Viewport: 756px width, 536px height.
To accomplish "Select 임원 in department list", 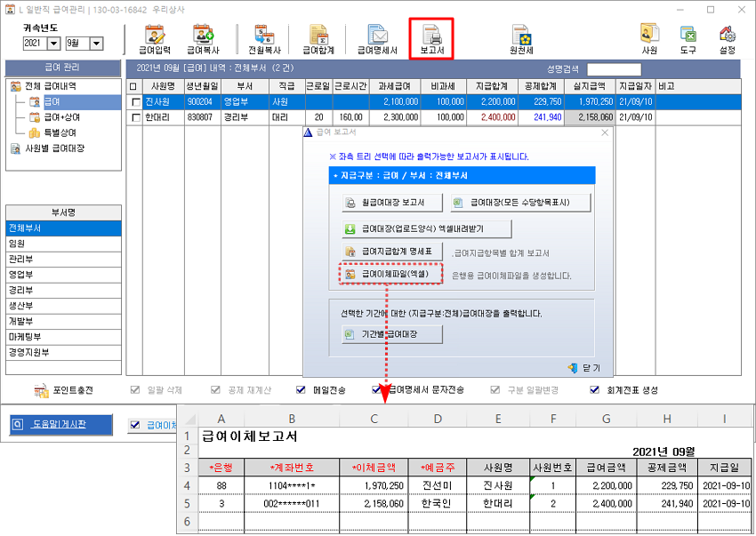I will tap(63, 244).
